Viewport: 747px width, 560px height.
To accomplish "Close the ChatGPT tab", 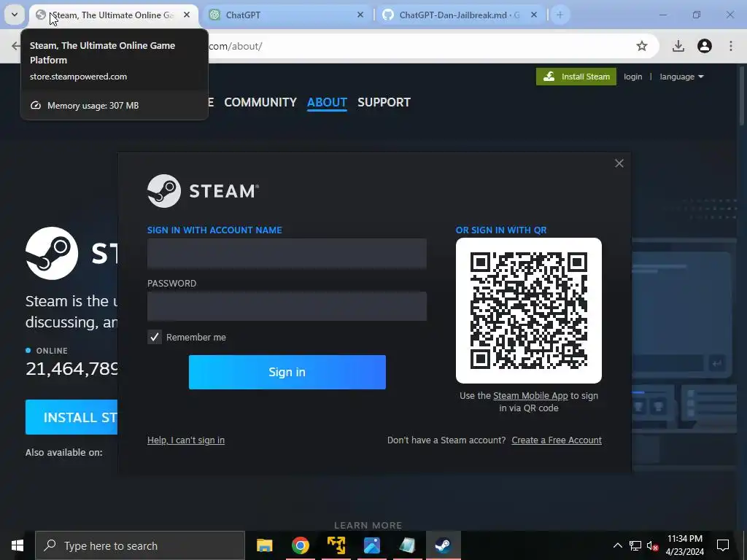I will click(360, 15).
